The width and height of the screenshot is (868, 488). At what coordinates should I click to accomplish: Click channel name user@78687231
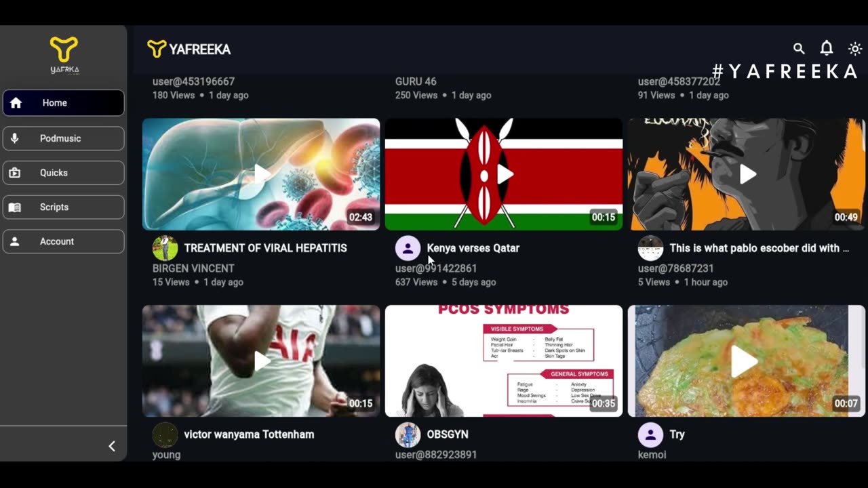675,268
